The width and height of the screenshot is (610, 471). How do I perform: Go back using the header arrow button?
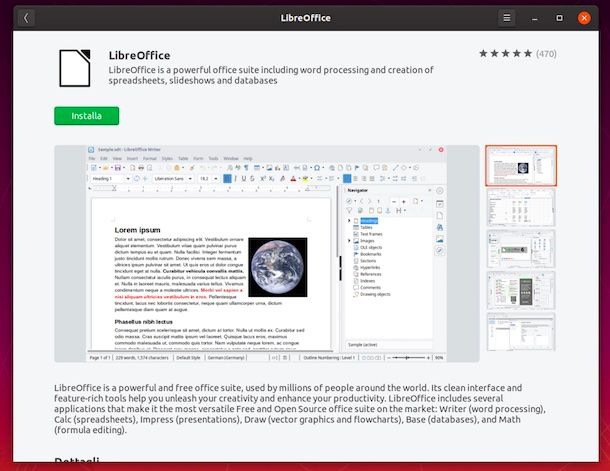pyautogui.click(x=26, y=18)
